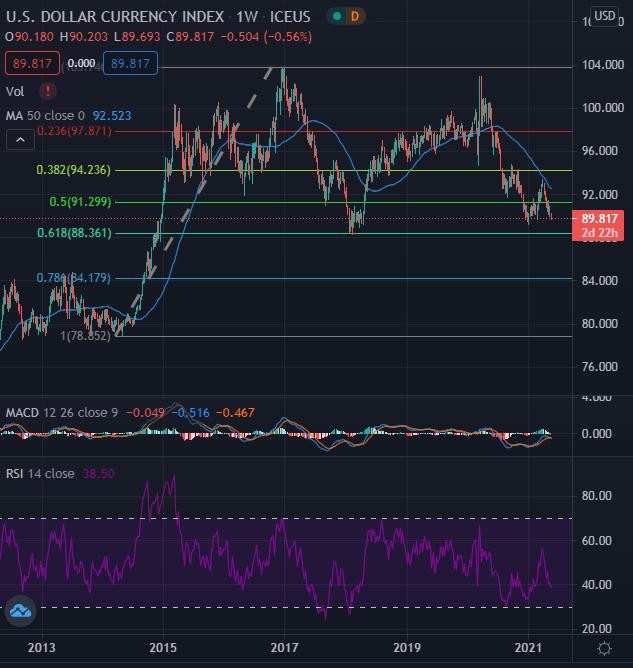633x668 pixels.
Task: Click the 1W timeframe label
Action: (x=247, y=17)
